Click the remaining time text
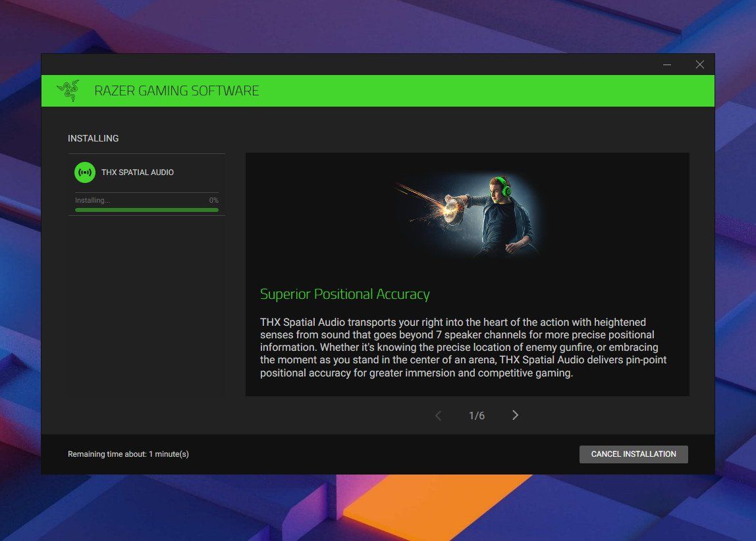 128,454
